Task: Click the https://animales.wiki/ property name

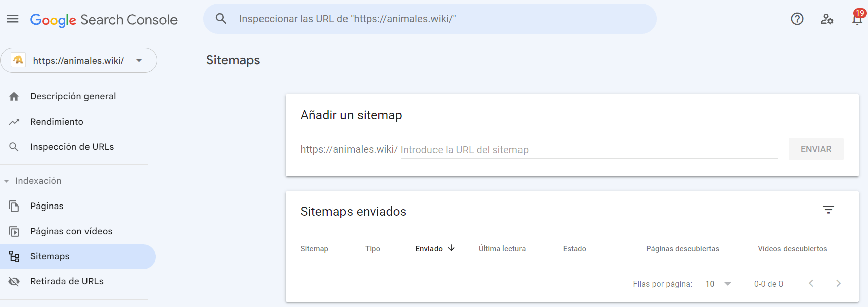Action: pos(78,61)
